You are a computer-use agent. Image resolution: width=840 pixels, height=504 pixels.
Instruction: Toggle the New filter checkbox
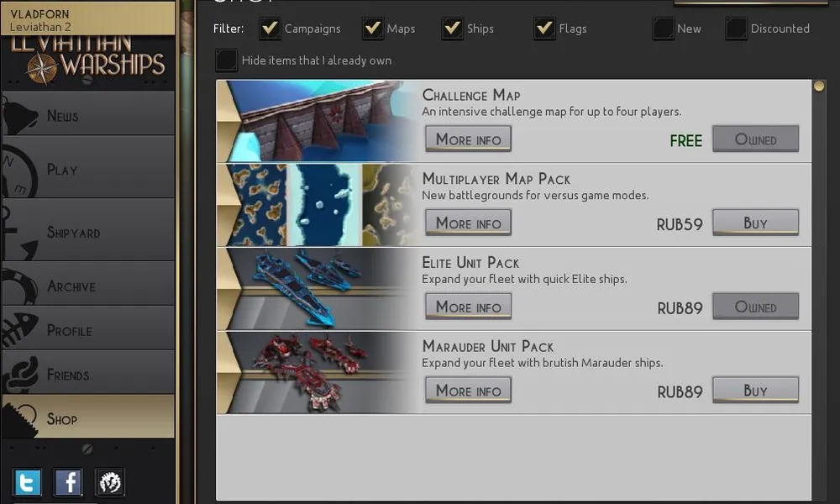click(664, 29)
